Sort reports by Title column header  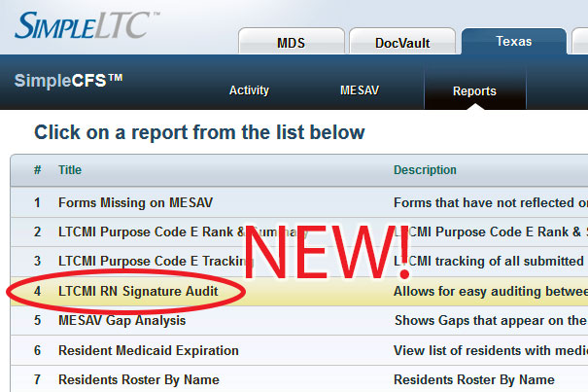click(70, 170)
